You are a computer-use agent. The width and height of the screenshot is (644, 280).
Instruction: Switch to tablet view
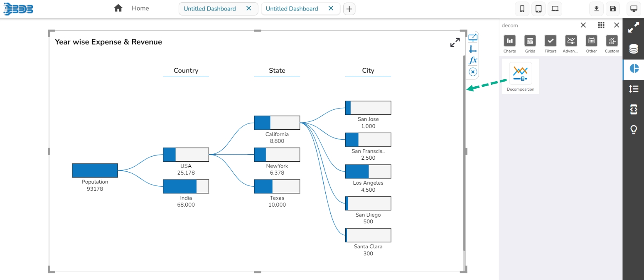538,9
